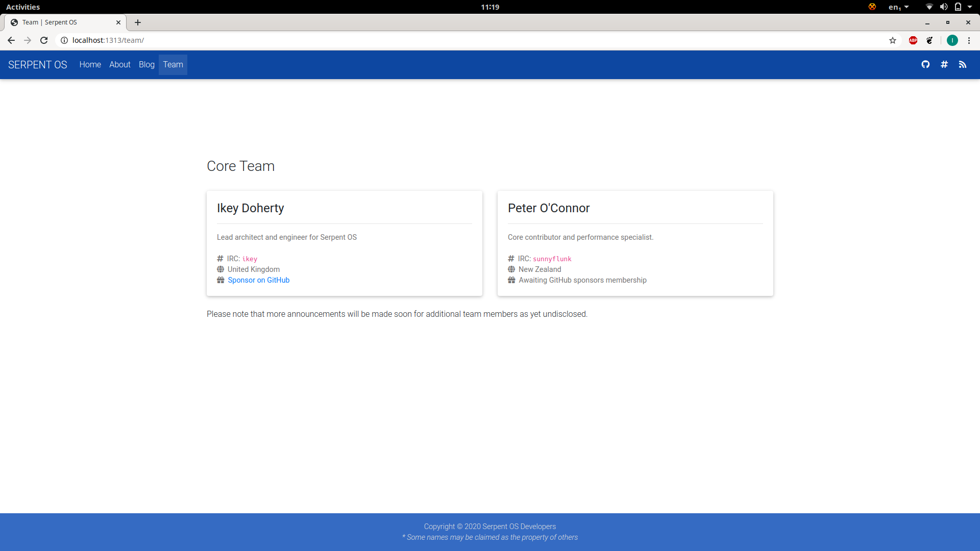Image resolution: width=980 pixels, height=551 pixels.
Task: Click the New Zealand text
Action: [540, 269]
